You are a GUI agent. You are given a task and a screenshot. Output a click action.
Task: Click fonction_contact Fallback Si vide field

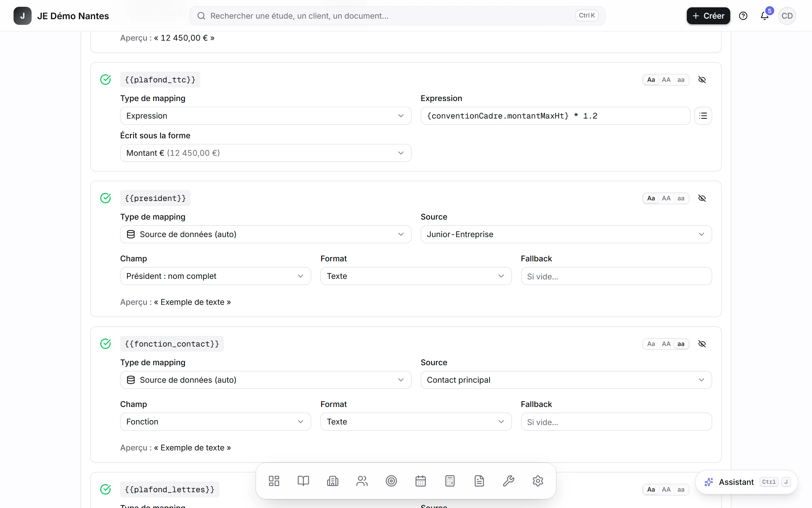point(616,421)
